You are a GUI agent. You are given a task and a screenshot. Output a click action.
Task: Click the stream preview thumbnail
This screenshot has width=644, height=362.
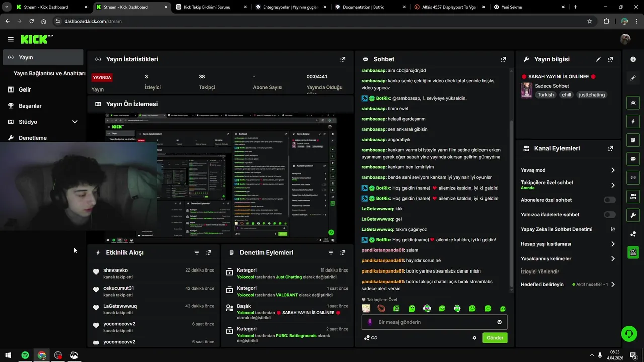tap(220, 177)
